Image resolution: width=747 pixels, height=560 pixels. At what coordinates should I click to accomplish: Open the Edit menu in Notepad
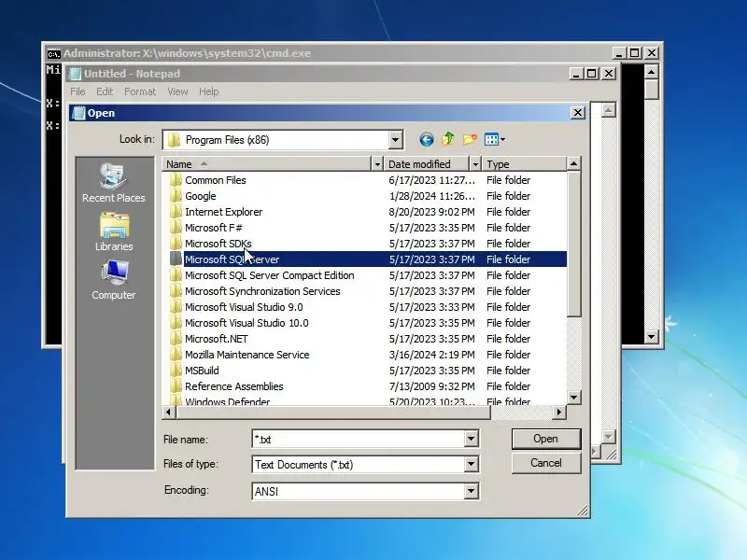(x=105, y=91)
